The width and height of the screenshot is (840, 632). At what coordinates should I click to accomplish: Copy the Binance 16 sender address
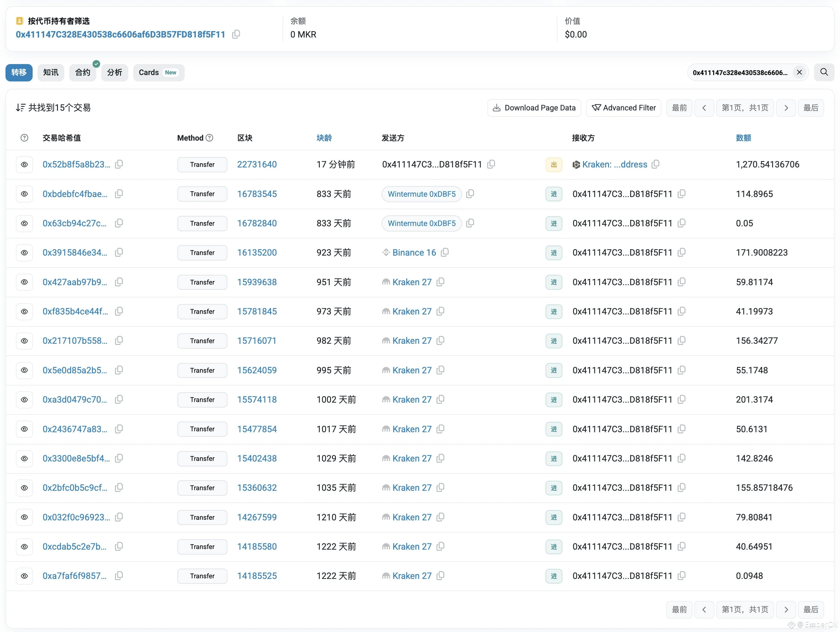pos(445,252)
